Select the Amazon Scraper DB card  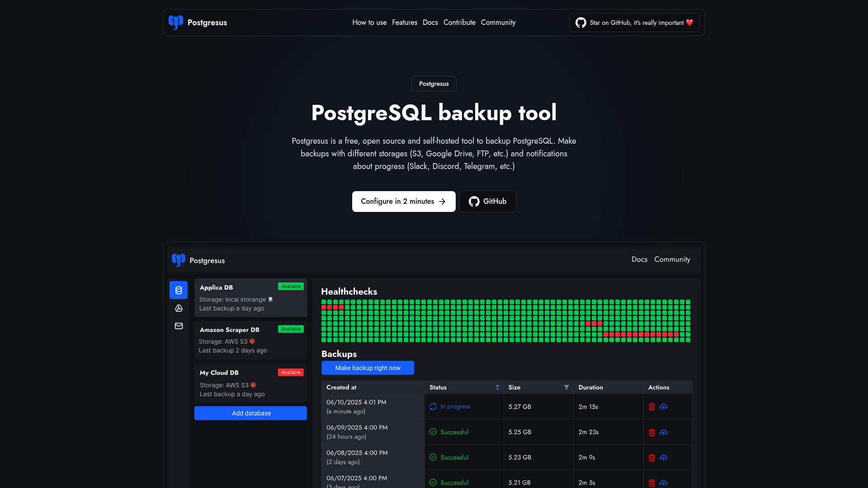pos(250,340)
